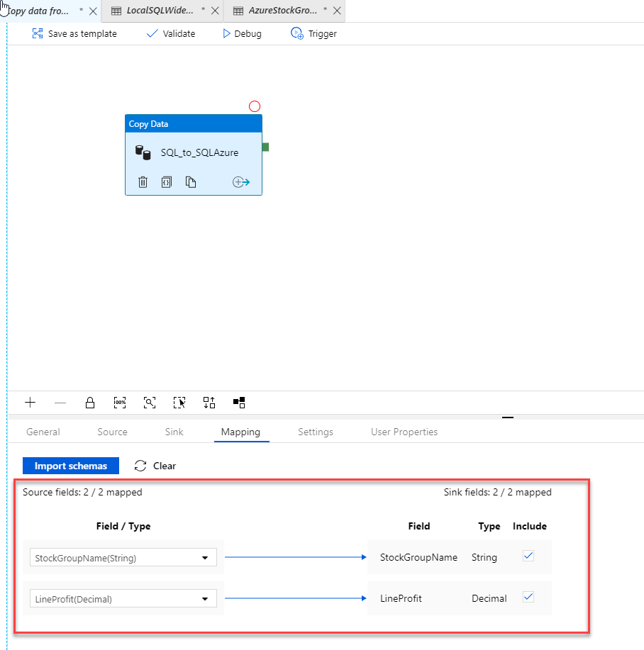Select the Mapping tab
Viewport: 644px width, 650px height.
pyautogui.click(x=241, y=432)
